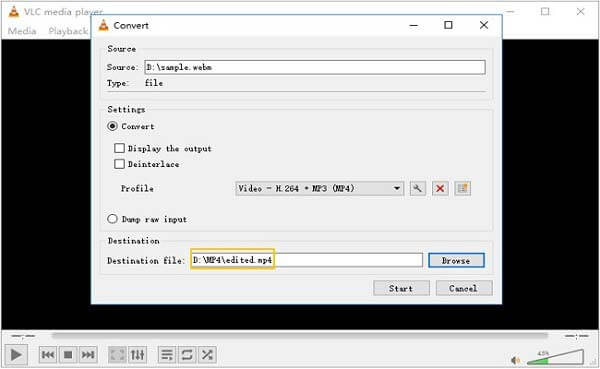Toggle fullscreen in VLC controls
The height and width of the screenshot is (369, 600).
(x=117, y=355)
